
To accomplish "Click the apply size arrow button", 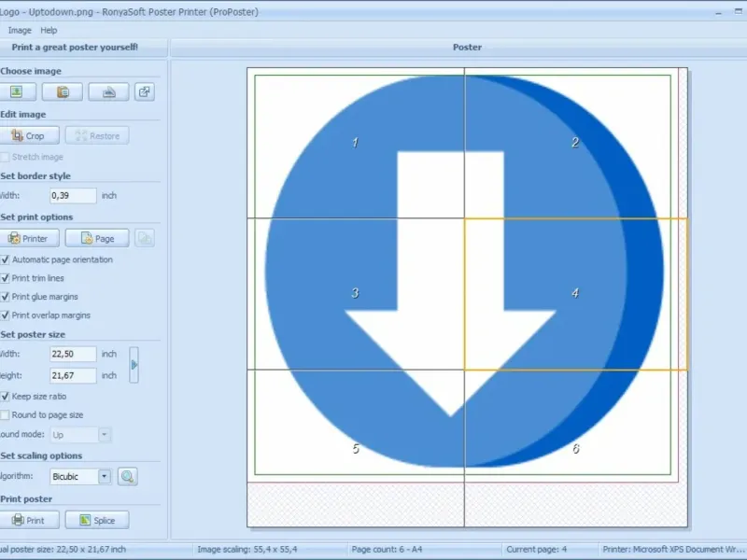I will [x=134, y=365].
